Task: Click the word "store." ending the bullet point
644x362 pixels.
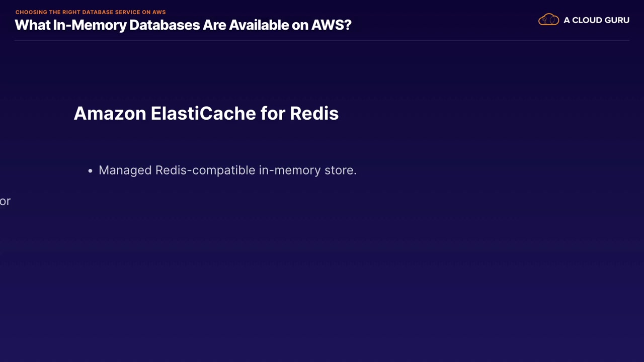Action: (x=341, y=170)
